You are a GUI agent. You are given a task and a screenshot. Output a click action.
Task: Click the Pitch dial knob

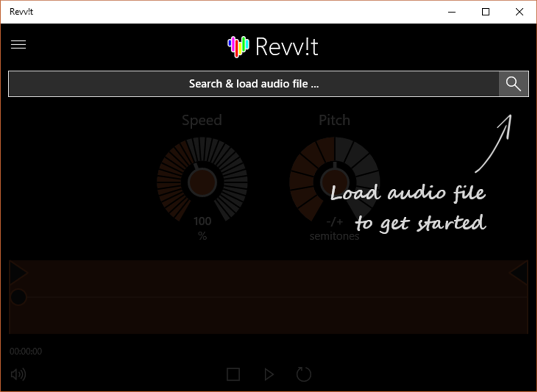[x=335, y=182]
